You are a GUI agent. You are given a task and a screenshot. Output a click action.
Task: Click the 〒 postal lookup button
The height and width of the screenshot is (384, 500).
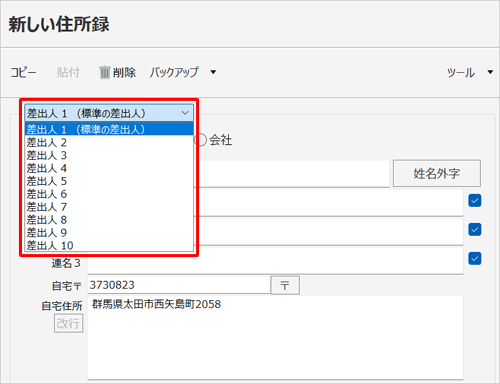coord(285,285)
